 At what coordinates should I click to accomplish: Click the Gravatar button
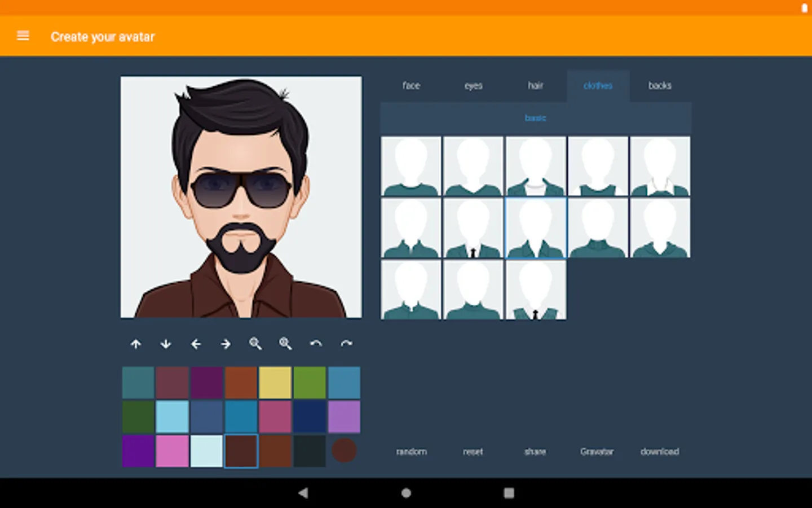597,452
